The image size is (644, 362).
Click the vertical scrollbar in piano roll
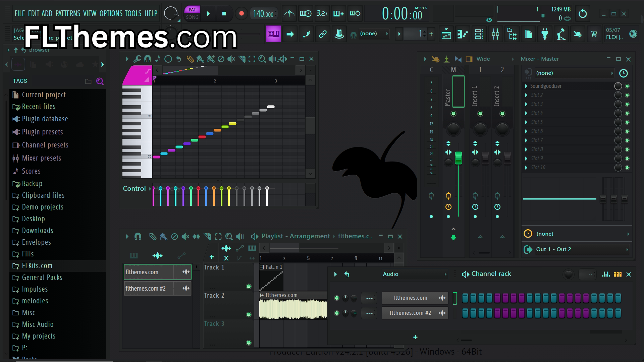coord(310,126)
